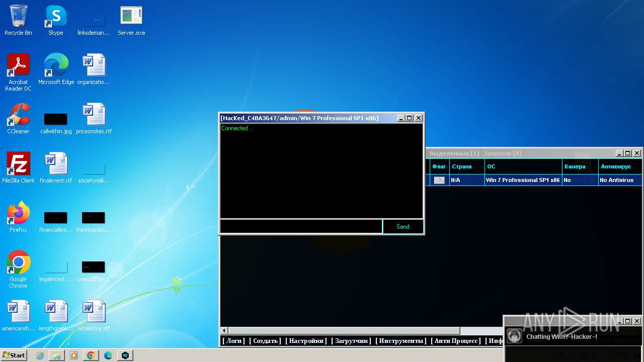Click the Chatting With !~Hacker~! notification text

pyautogui.click(x=561, y=337)
